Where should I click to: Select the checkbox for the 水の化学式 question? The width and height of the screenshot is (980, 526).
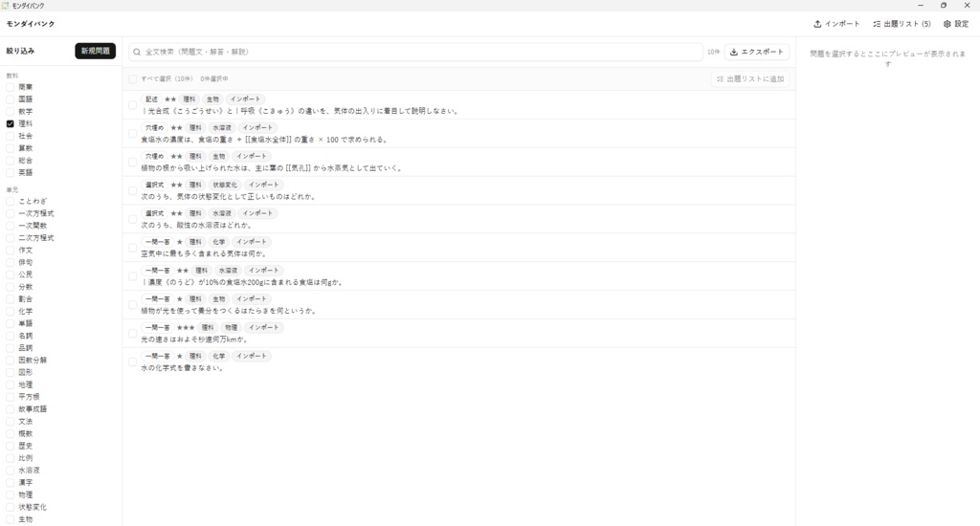[x=132, y=362]
